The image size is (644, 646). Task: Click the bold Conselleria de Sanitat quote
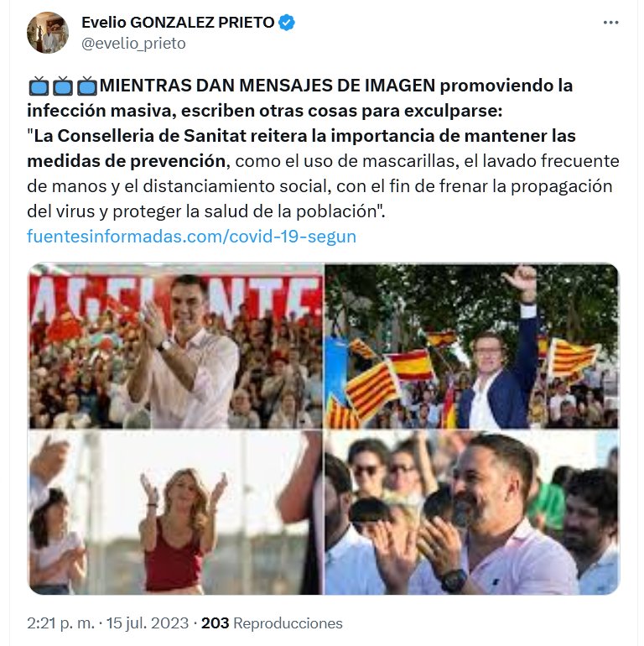pos(301,148)
